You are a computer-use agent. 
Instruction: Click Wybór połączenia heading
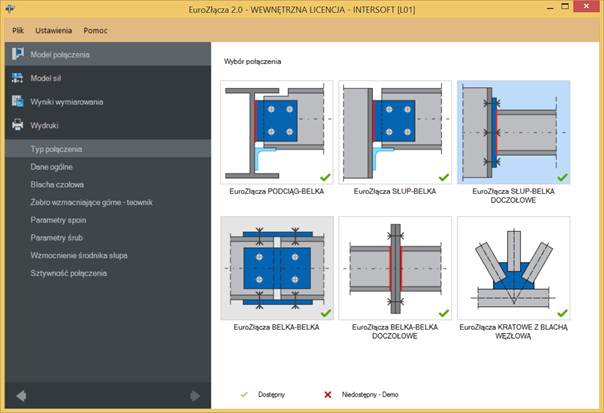[x=252, y=61]
